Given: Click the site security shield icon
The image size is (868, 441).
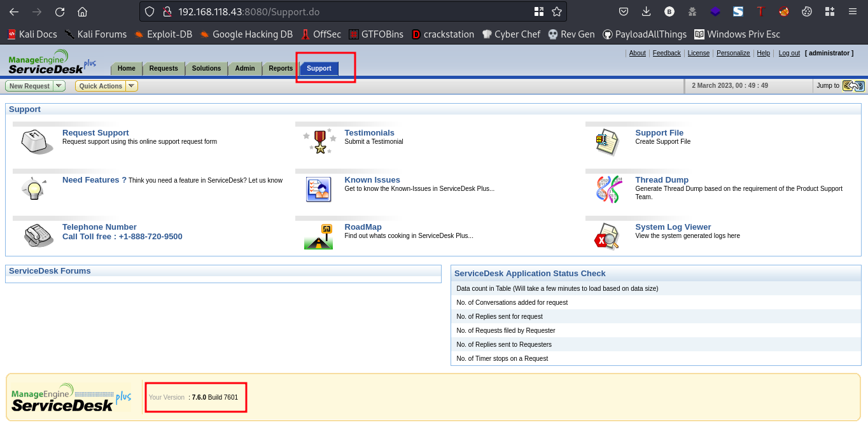Looking at the screenshot, I should [150, 11].
